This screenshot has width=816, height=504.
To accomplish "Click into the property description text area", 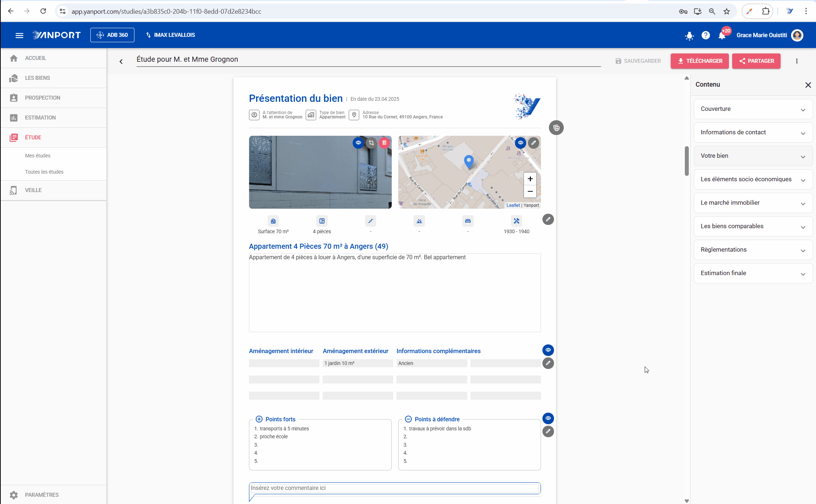I will (x=395, y=293).
